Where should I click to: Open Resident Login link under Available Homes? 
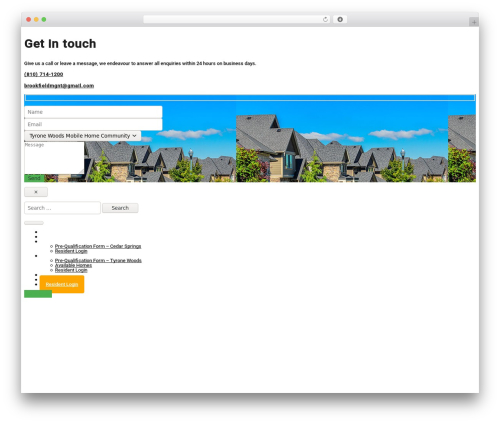coord(71,270)
